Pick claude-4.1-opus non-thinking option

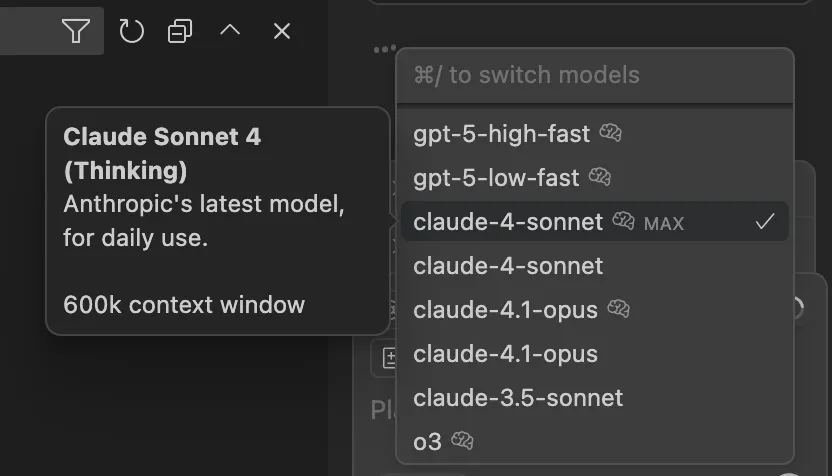click(505, 354)
